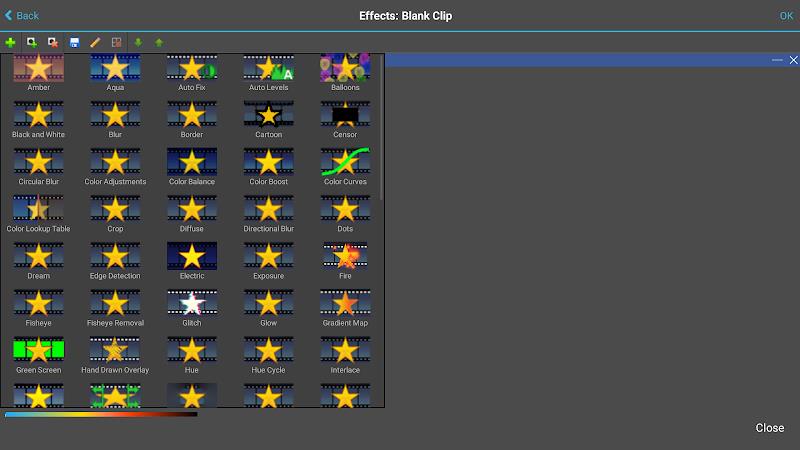
Task: Select the Amber effect
Action: [38, 72]
